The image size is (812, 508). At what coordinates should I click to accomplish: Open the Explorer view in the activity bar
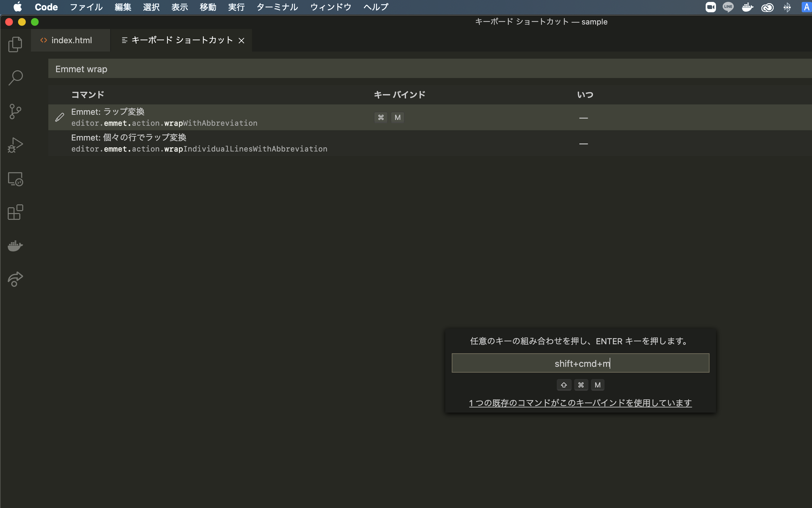15,44
